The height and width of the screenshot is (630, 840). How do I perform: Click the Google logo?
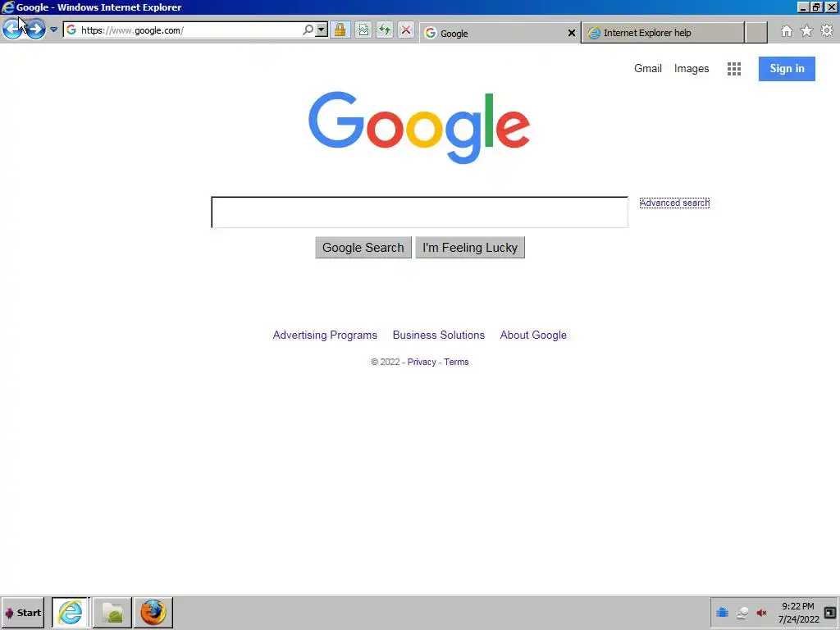coord(419,127)
